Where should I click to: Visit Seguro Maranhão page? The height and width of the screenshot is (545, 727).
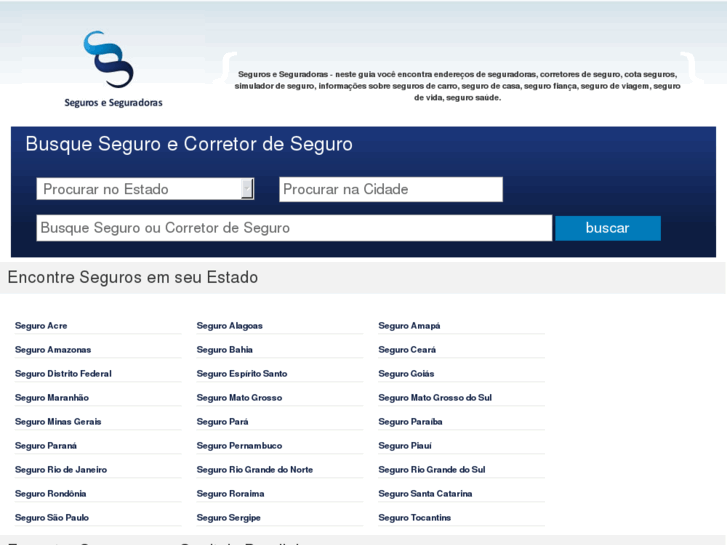click(52, 398)
